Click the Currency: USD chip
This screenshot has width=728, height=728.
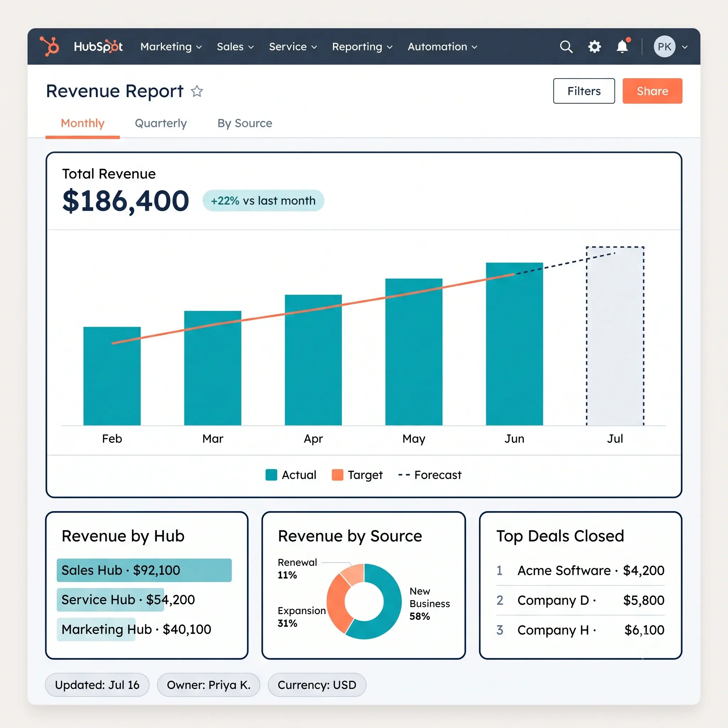pos(317,685)
